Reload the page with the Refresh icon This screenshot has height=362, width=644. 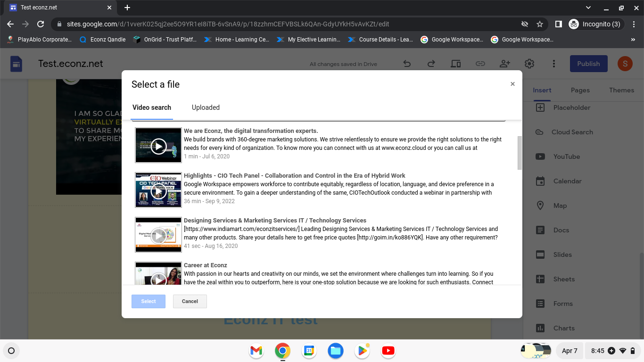point(41,24)
